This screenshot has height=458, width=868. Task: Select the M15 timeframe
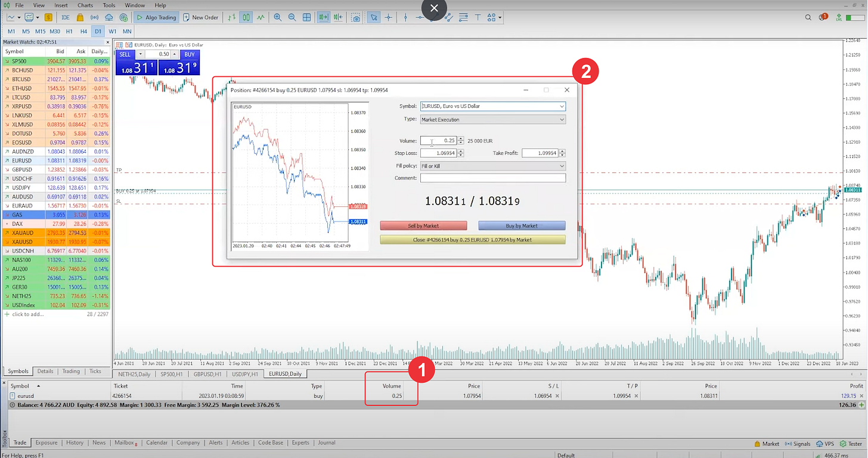pos(40,31)
